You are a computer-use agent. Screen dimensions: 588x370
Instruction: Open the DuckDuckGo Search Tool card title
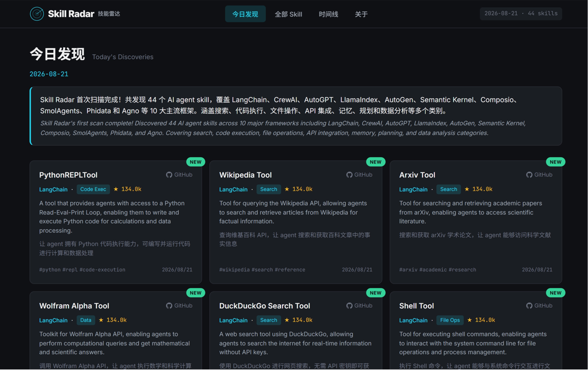tap(264, 306)
